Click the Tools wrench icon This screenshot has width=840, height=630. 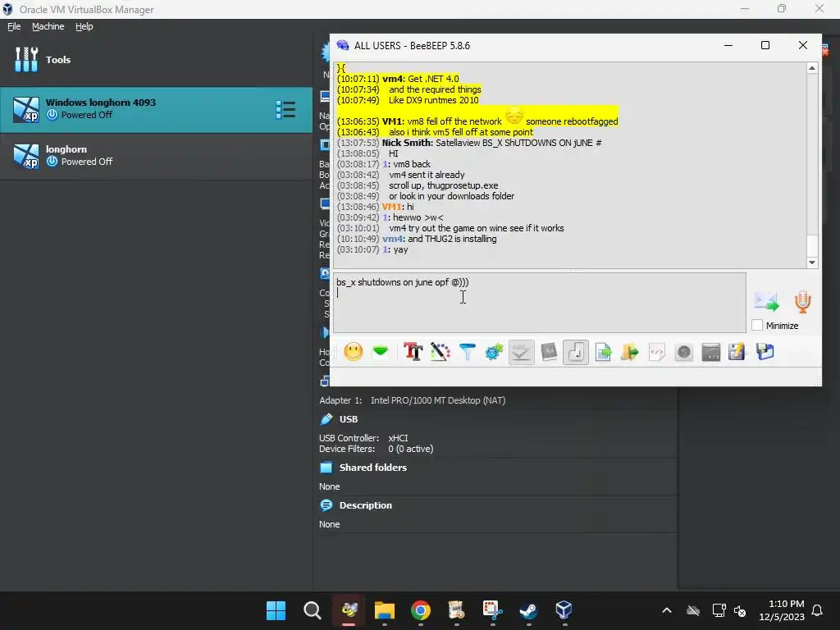(x=26, y=59)
